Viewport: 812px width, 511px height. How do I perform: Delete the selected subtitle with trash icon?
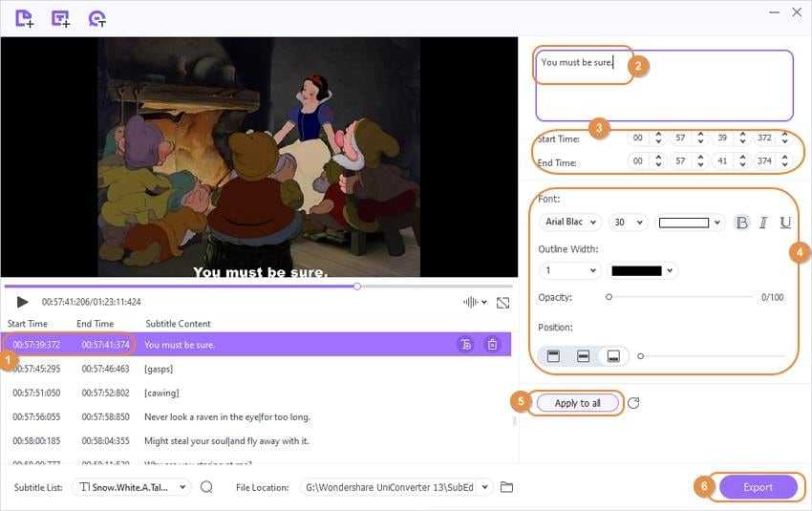[x=492, y=345]
